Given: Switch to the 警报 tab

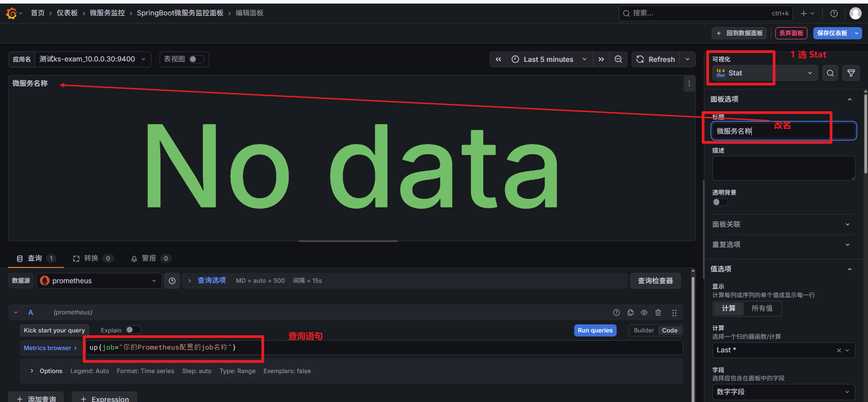Looking at the screenshot, I should click(151, 258).
